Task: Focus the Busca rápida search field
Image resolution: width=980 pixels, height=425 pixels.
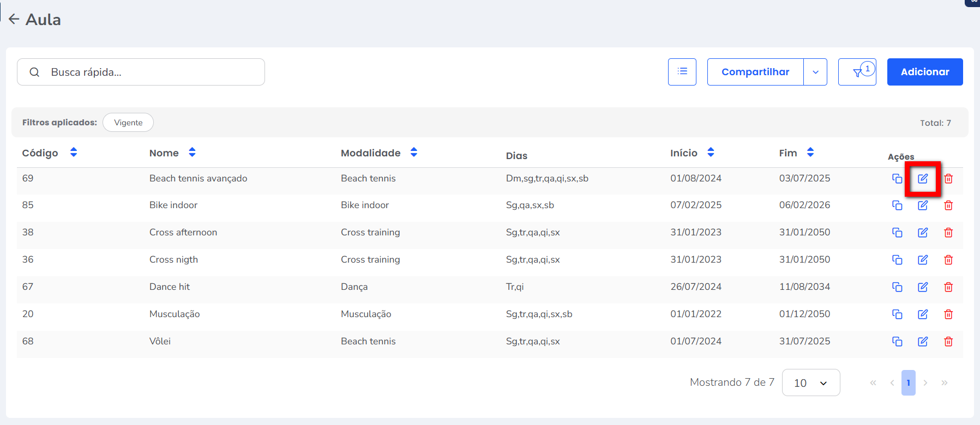Action: click(x=141, y=72)
